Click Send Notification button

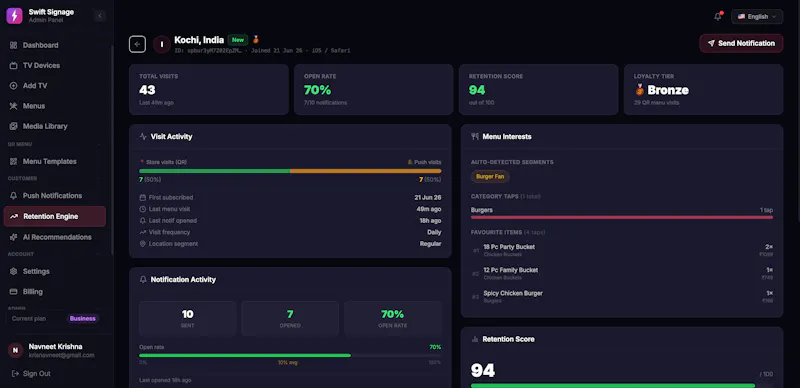tap(741, 43)
